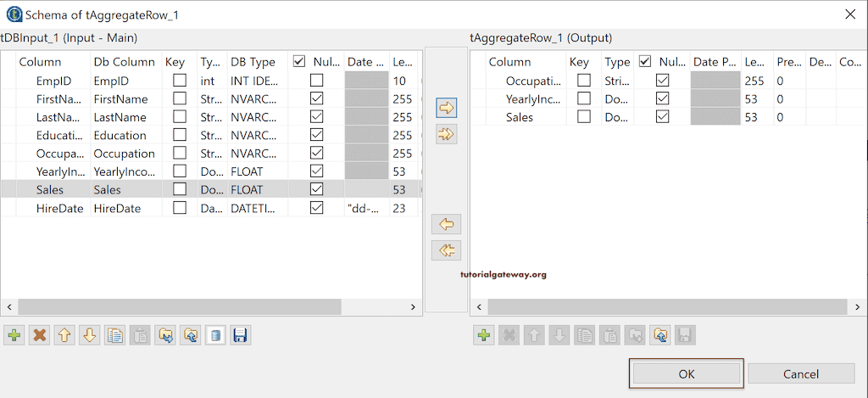This screenshot has width=868, height=398.
Task: Click copy icon in output schema toolbar
Action: coord(585,335)
